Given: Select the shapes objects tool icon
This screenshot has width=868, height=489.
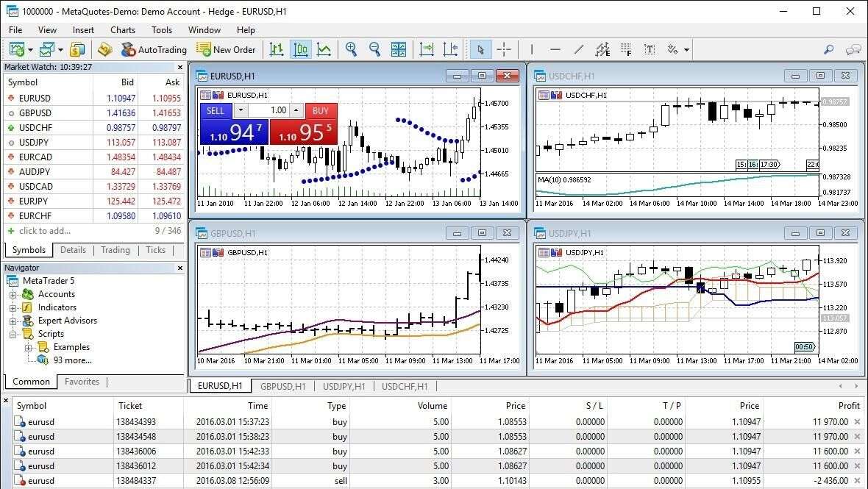Looking at the screenshot, I should tap(672, 50).
